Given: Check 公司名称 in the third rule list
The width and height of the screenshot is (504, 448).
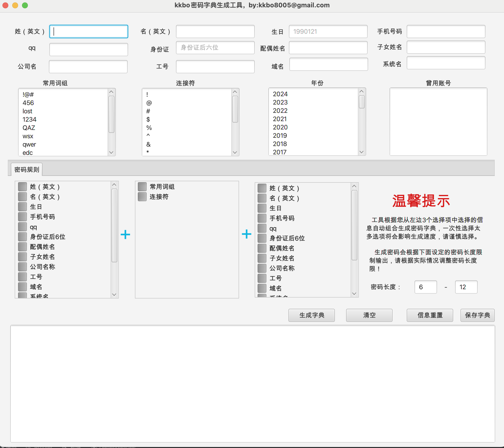Looking at the screenshot, I should coord(262,268).
